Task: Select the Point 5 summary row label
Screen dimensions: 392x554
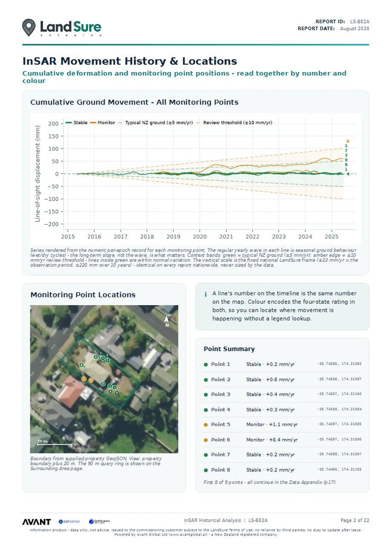Action: 221,424
